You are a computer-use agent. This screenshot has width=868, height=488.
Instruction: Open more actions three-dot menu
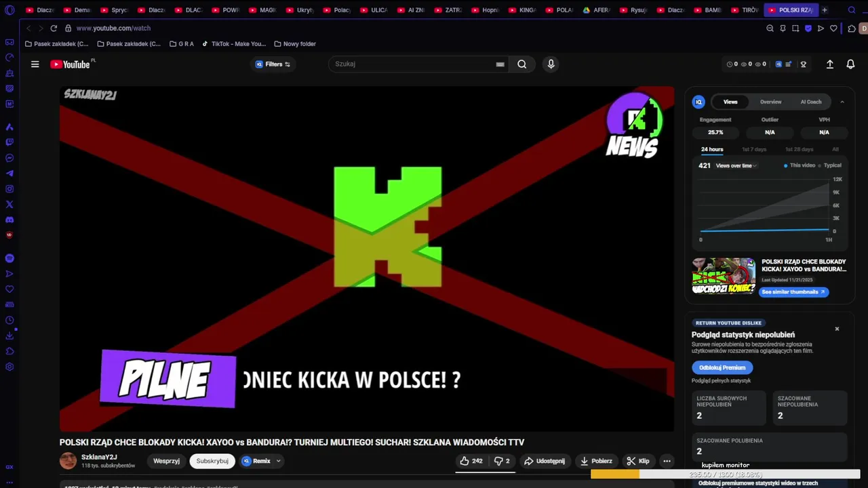tap(667, 461)
